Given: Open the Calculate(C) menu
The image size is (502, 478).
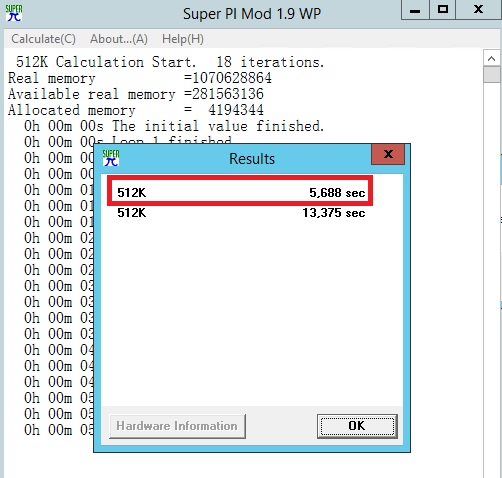Looking at the screenshot, I should (x=43, y=39).
